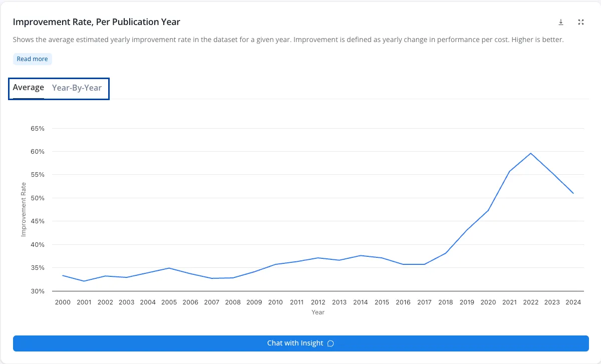Image resolution: width=601 pixels, height=364 pixels.
Task: Click the 60% y-axis tick label
Action: tap(38, 152)
